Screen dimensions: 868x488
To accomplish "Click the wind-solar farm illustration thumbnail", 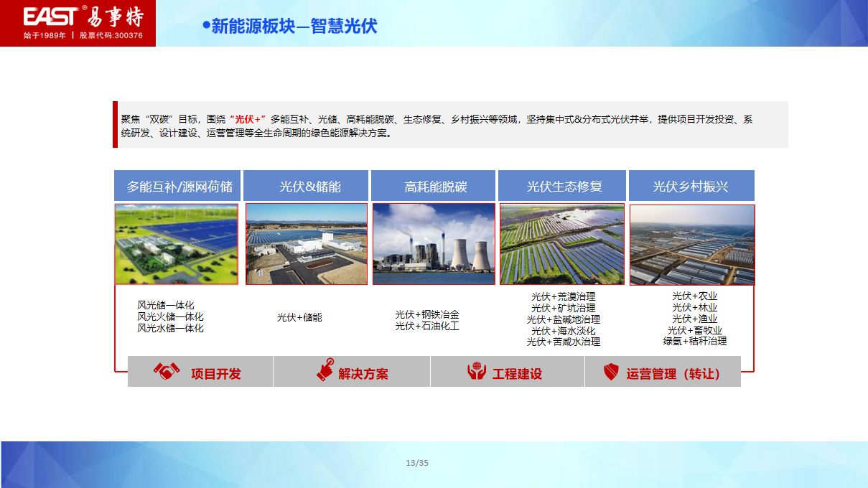I will click(x=177, y=244).
